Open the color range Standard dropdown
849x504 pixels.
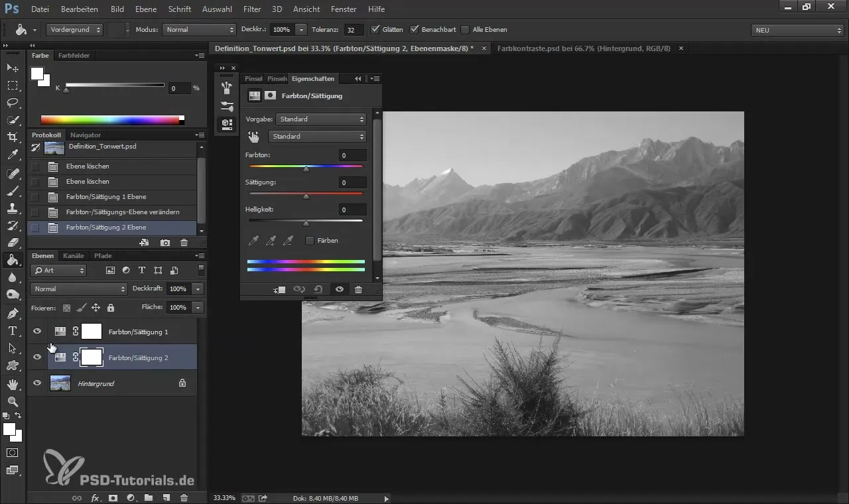coord(317,137)
